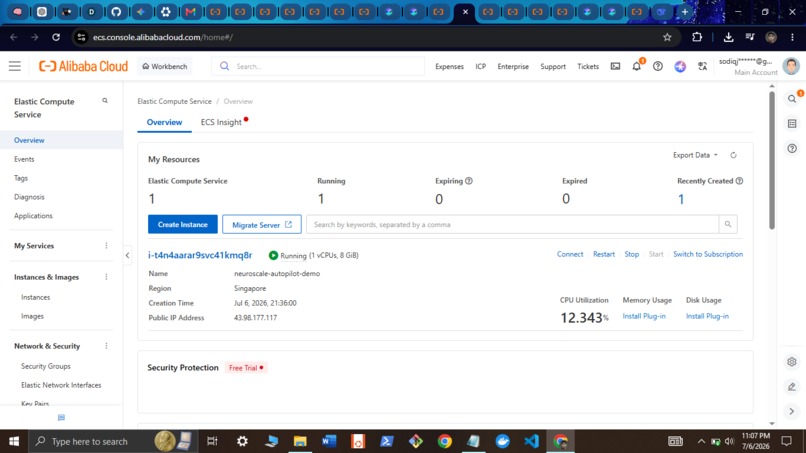Open Word from the taskbar

click(329, 441)
